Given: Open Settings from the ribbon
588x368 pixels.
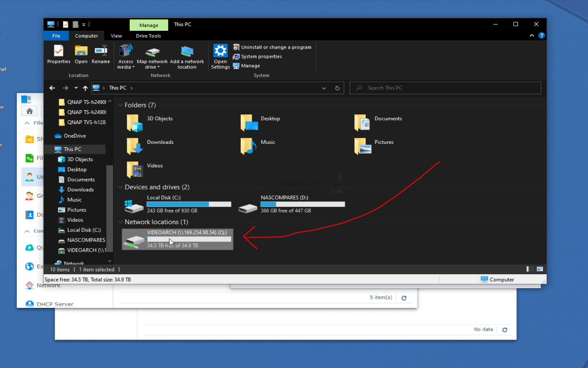Looking at the screenshot, I should pos(220,57).
